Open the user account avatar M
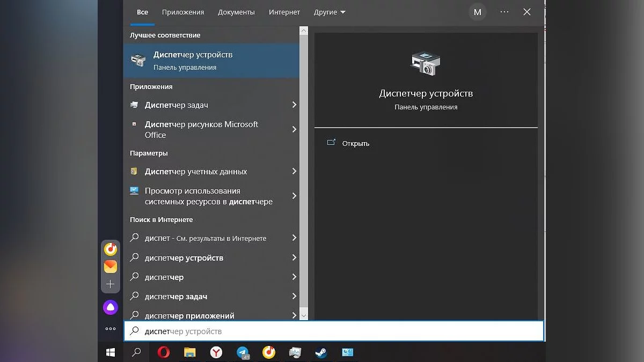Viewport: 644px width, 362px height. point(477,12)
